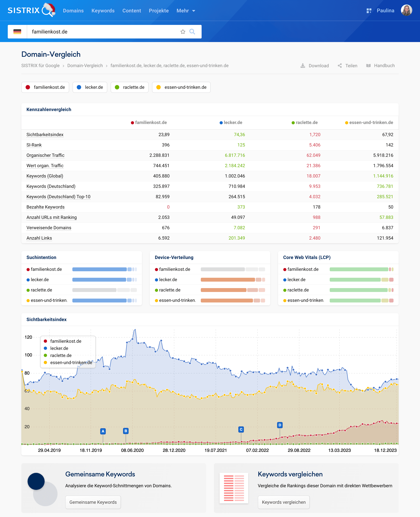The image size is (420, 517).
Task: Click the magnifier search icon
Action: pyautogui.click(x=192, y=32)
